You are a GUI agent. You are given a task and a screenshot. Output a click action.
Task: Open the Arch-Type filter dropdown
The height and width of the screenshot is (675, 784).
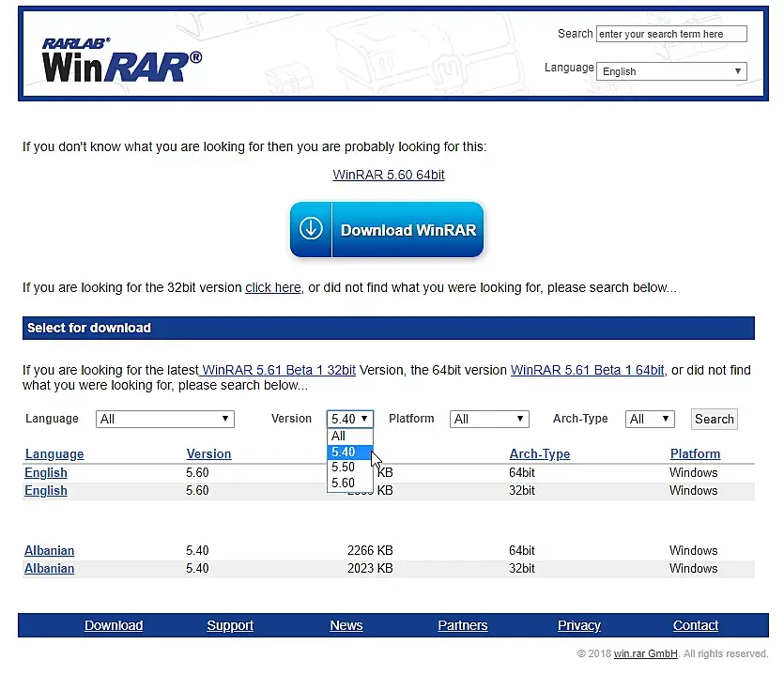(x=650, y=419)
